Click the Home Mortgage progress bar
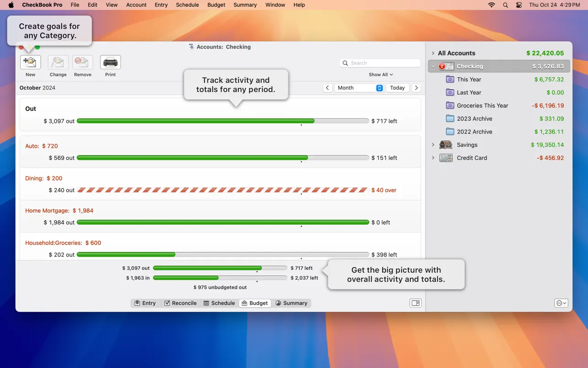This screenshot has width=588, height=368. [x=223, y=222]
